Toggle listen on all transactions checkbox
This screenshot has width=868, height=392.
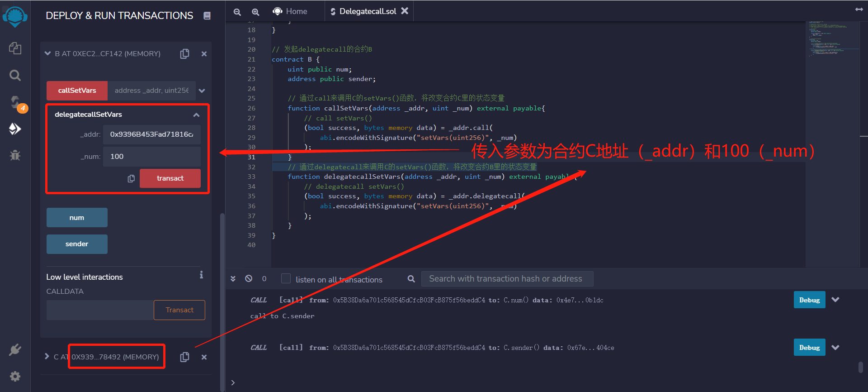click(x=286, y=278)
